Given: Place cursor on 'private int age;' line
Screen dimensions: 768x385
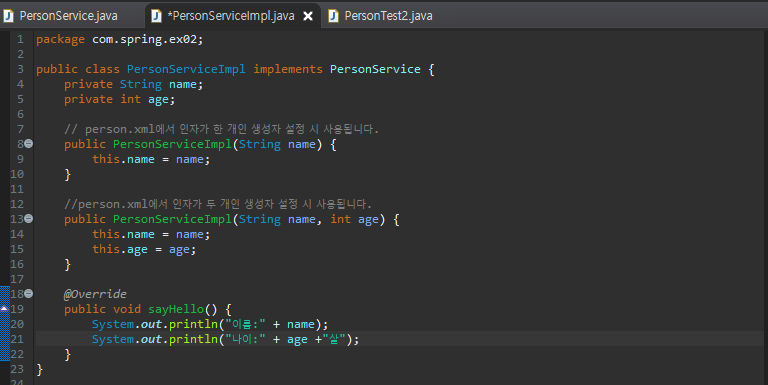Looking at the screenshot, I should pos(120,99).
